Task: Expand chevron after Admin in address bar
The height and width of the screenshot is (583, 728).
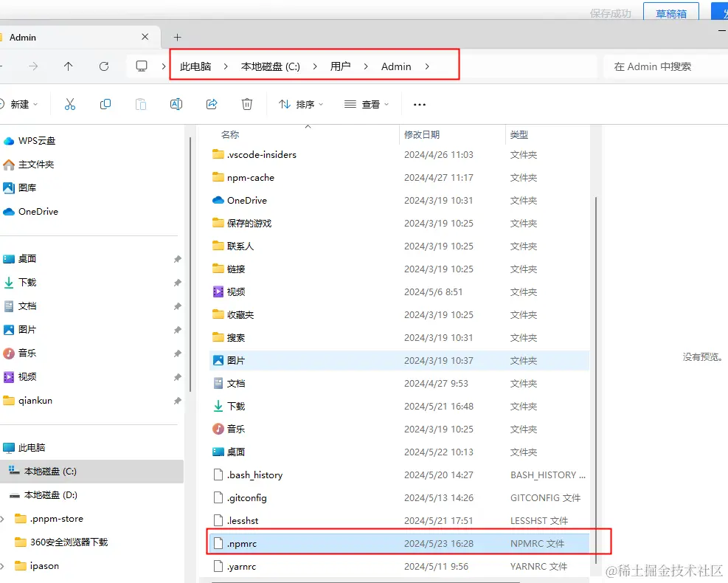Action: coord(426,66)
